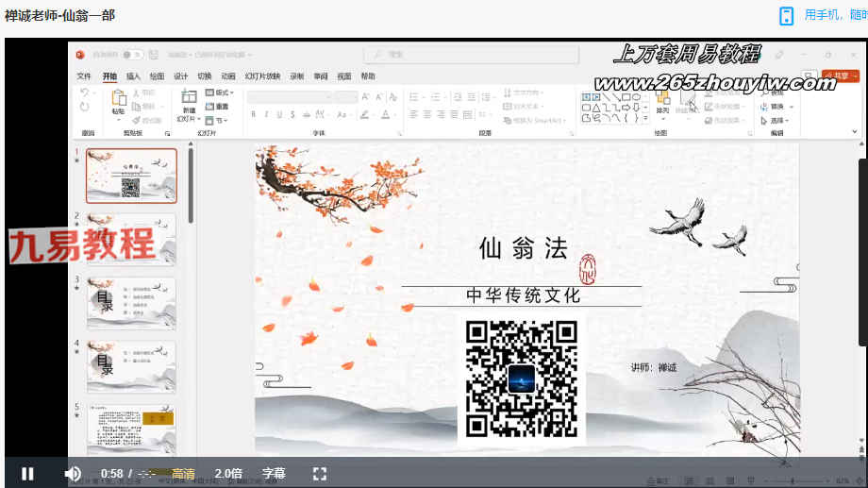The width and height of the screenshot is (868, 488).
Task: Open the 设计 ribbon tab
Action: [x=181, y=76]
